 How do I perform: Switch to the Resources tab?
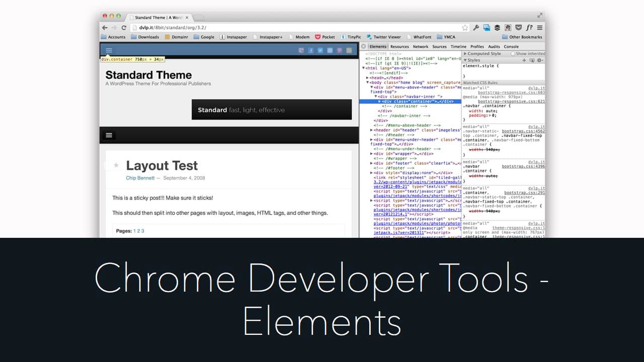pos(399,46)
